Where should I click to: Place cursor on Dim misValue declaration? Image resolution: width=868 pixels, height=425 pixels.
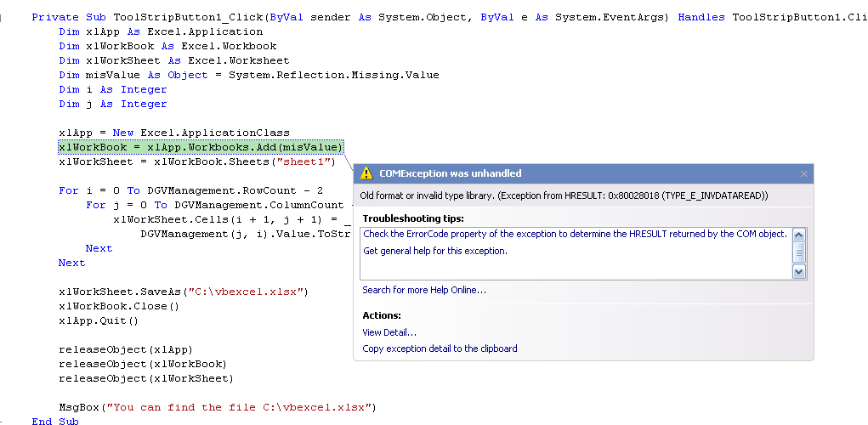click(x=249, y=75)
